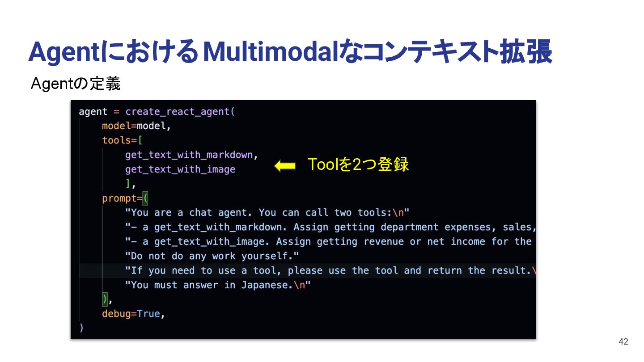Image resolution: width=644 pixels, height=362 pixels.
Task: Click the yellow left-pointing arrow icon
Action: [285, 166]
